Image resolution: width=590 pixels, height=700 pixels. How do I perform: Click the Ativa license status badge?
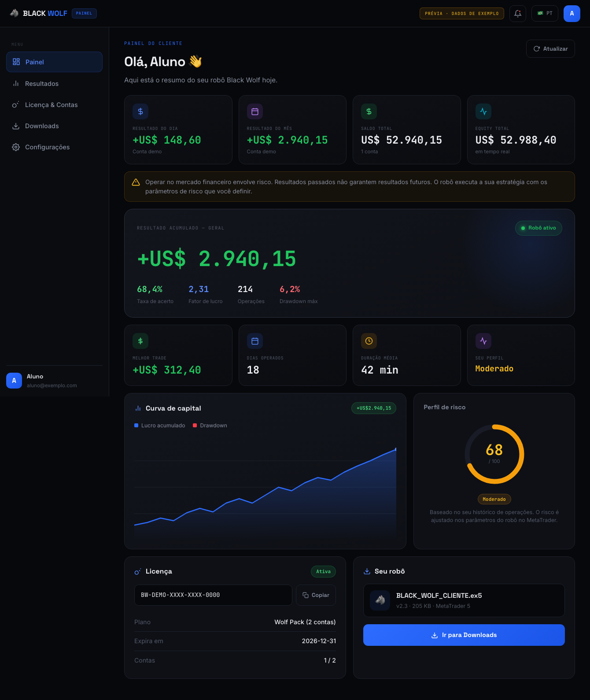(x=323, y=572)
